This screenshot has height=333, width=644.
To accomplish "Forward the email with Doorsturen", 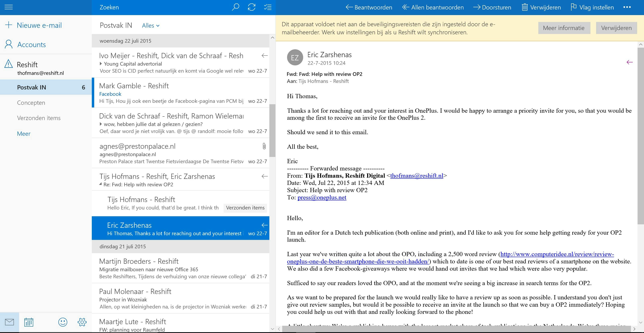I will pos(492,7).
